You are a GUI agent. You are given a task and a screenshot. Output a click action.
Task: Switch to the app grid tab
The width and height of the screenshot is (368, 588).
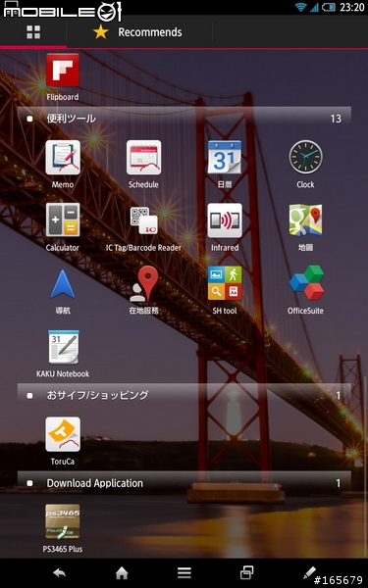point(33,32)
